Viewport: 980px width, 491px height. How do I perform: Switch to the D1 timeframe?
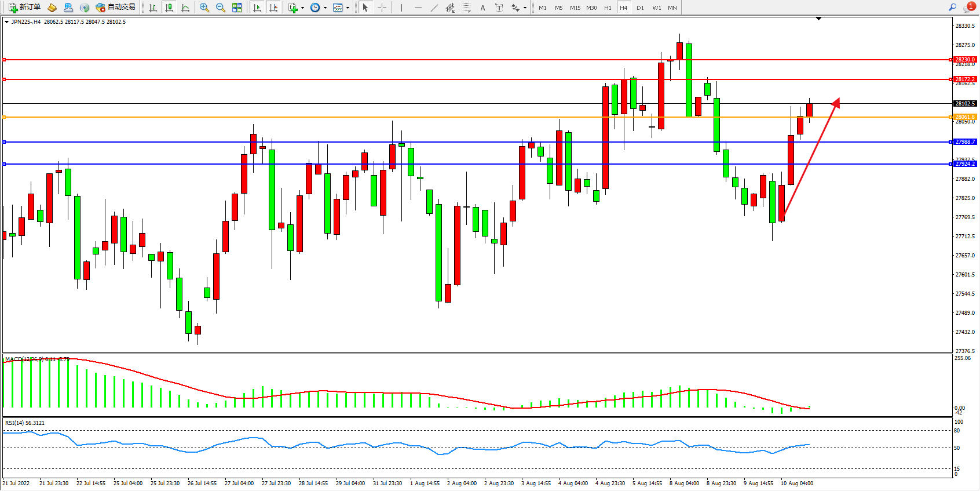640,8
